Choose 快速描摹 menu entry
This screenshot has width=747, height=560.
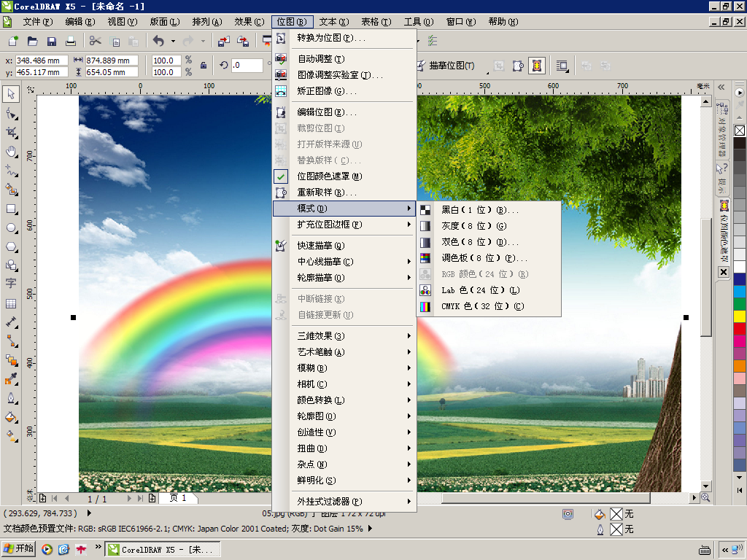[344, 246]
